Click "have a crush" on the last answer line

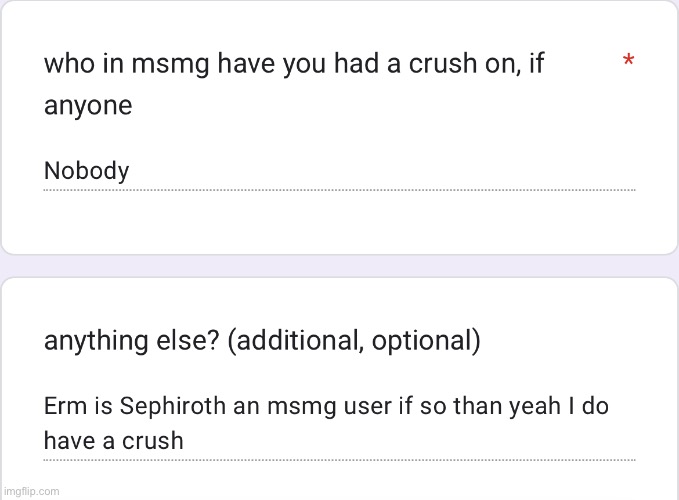click(x=113, y=440)
